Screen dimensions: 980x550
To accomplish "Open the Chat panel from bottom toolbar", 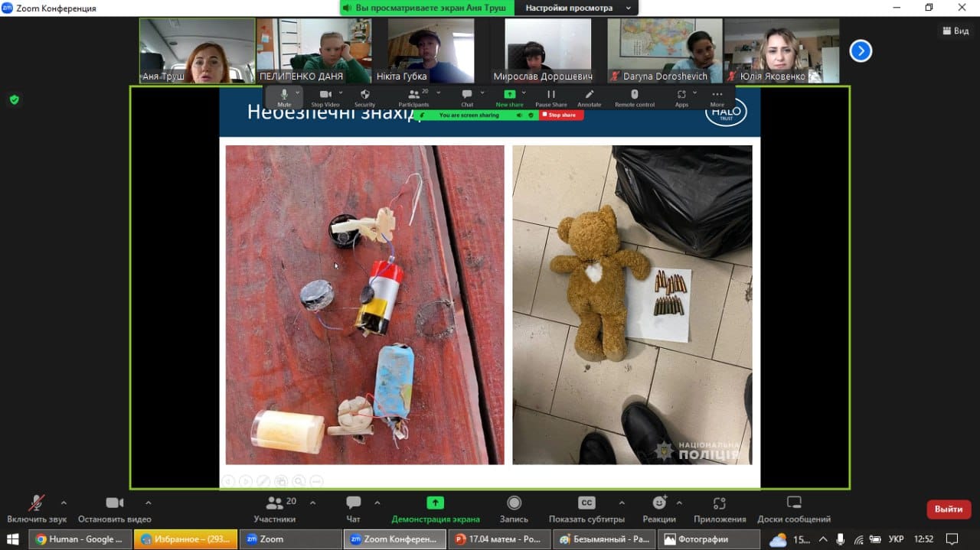I will pyautogui.click(x=353, y=503).
